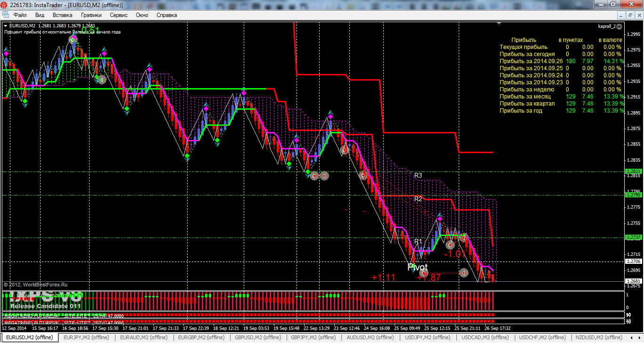Switch to the GBPUSD,M2 (offline) tab
The height and width of the screenshot is (343, 644).
pyautogui.click(x=258, y=337)
